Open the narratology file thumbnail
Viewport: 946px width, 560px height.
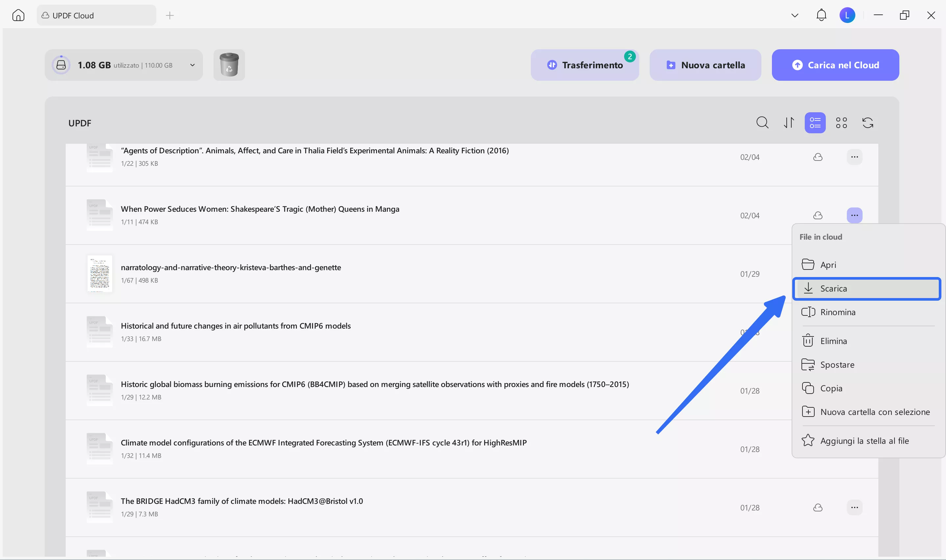[x=100, y=273]
